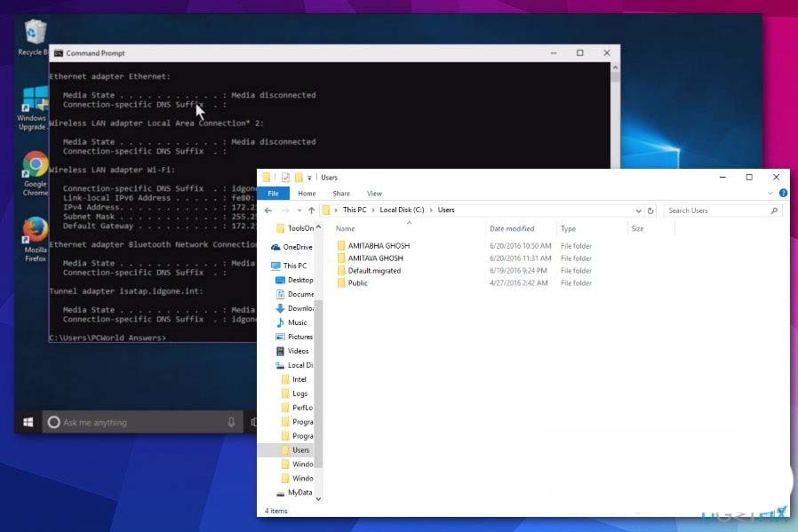This screenshot has width=798, height=532.
Task: Navigate to This PC via breadcrumb link
Action: point(353,210)
